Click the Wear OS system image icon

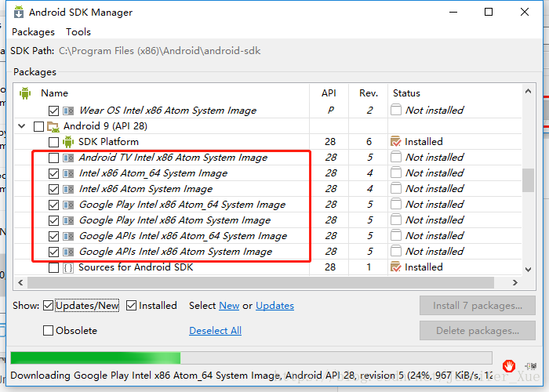click(68, 111)
